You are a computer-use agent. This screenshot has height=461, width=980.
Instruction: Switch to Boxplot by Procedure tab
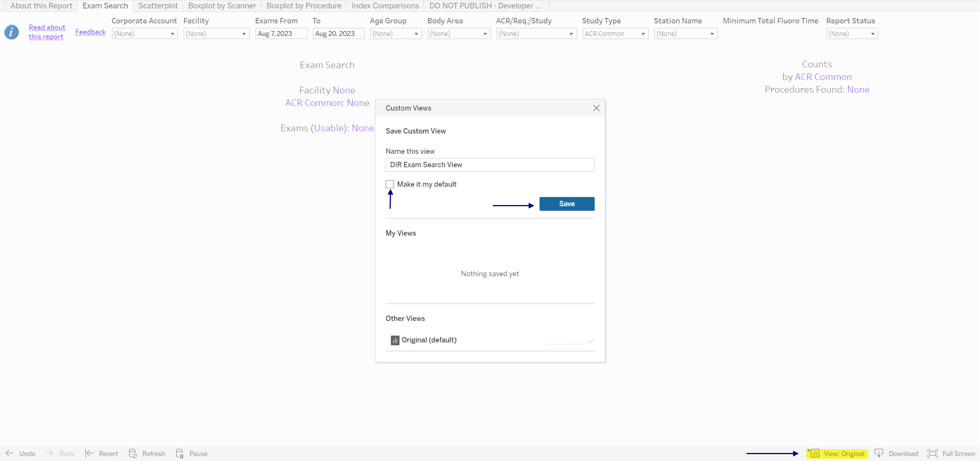[x=303, y=6]
